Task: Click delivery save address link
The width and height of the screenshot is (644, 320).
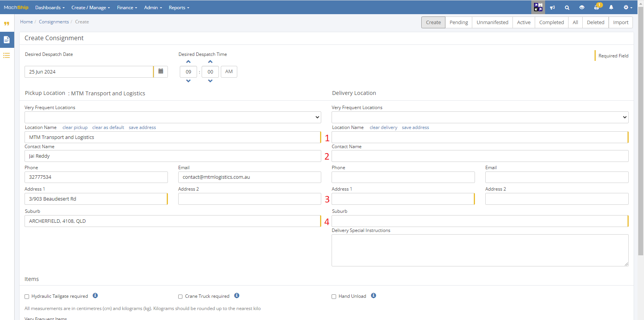Action: pyautogui.click(x=415, y=127)
